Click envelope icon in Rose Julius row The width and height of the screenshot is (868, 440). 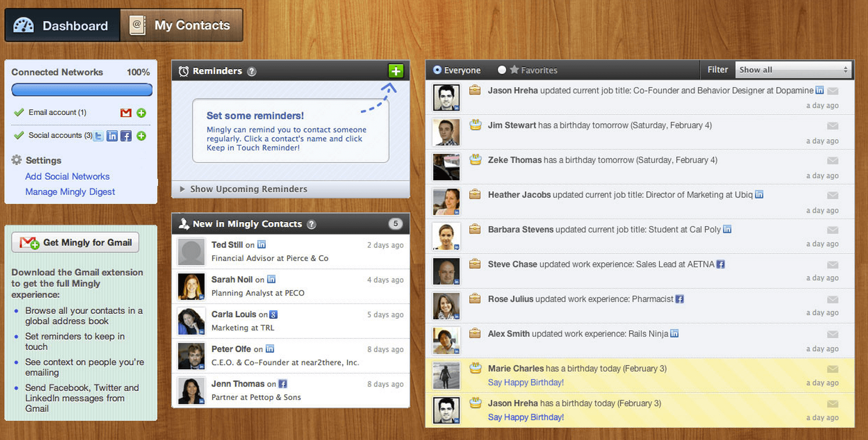(x=833, y=299)
